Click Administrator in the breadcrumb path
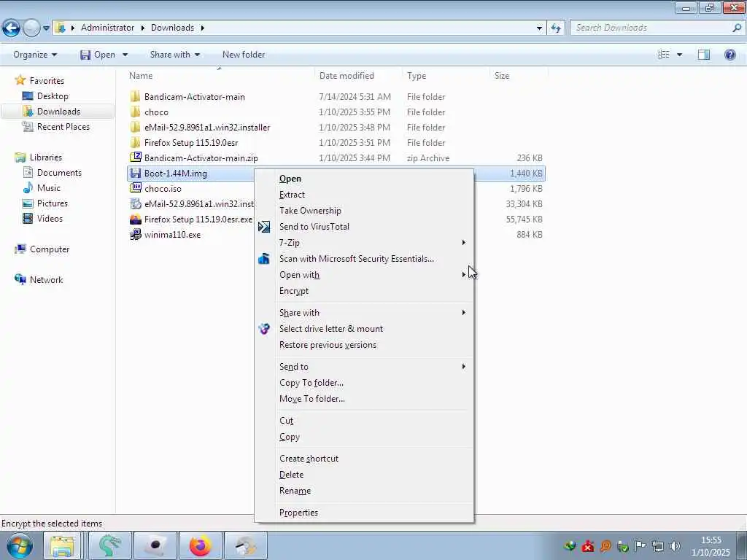 (108, 28)
